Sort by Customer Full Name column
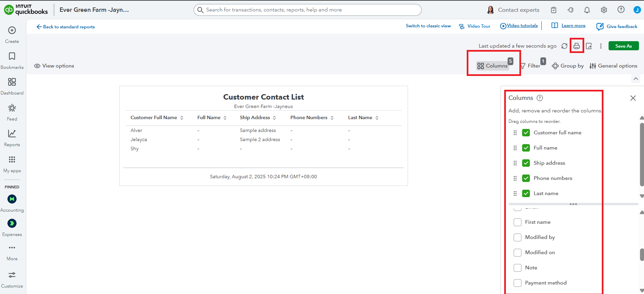 coord(182,118)
